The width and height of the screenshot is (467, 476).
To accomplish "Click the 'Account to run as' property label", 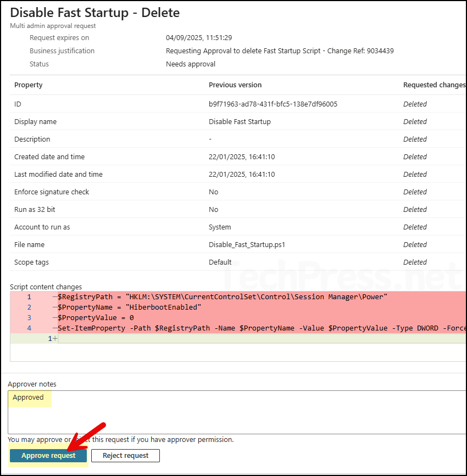I will click(x=42, y=227).
